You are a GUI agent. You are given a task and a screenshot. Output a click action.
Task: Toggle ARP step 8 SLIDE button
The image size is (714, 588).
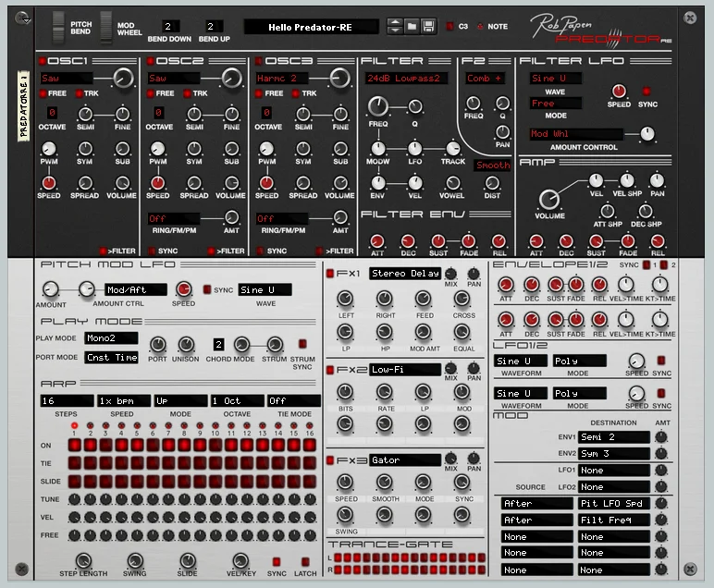pyautogui.click(x=184, y=481)
